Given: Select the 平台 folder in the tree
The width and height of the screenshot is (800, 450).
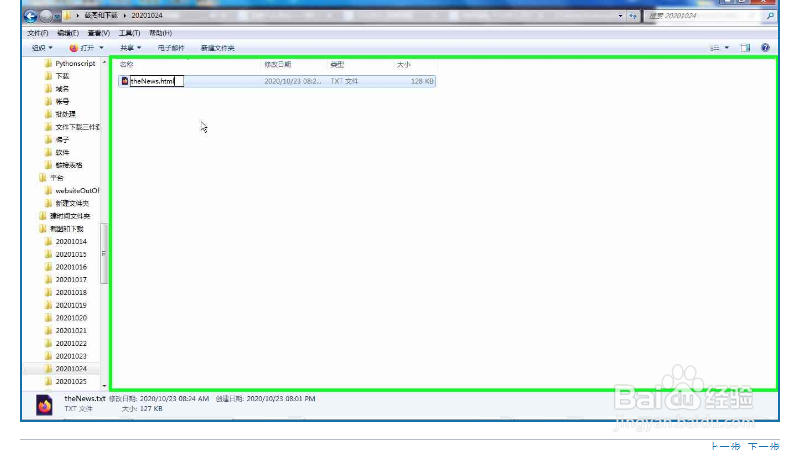Looking at the screenshot, I should pos(57,178).
